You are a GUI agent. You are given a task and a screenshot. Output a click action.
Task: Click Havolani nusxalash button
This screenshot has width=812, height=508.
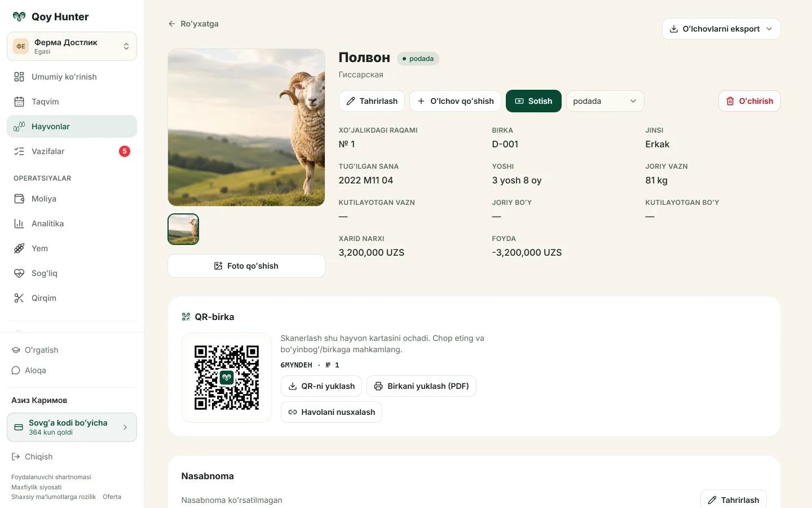click(332, 412)
